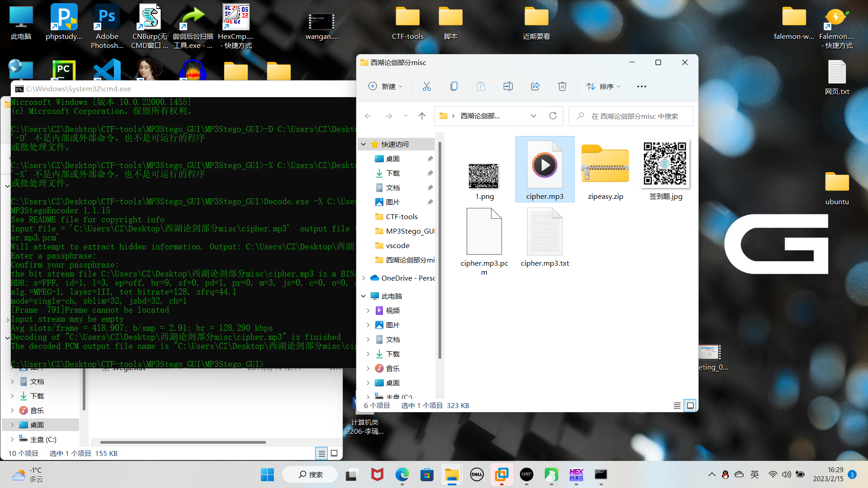Click the Delete trash icon in toolbar

562,86
